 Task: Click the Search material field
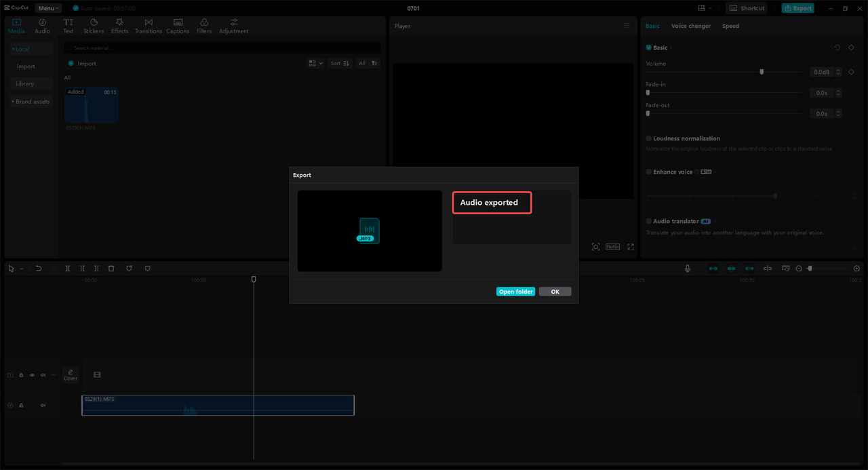tap(222, 48)
